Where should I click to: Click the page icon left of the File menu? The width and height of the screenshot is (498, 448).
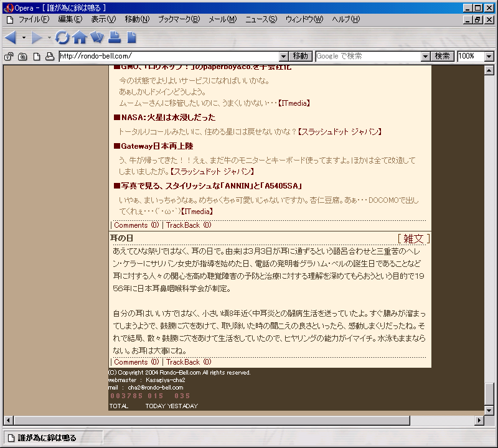tap(10, 20)
